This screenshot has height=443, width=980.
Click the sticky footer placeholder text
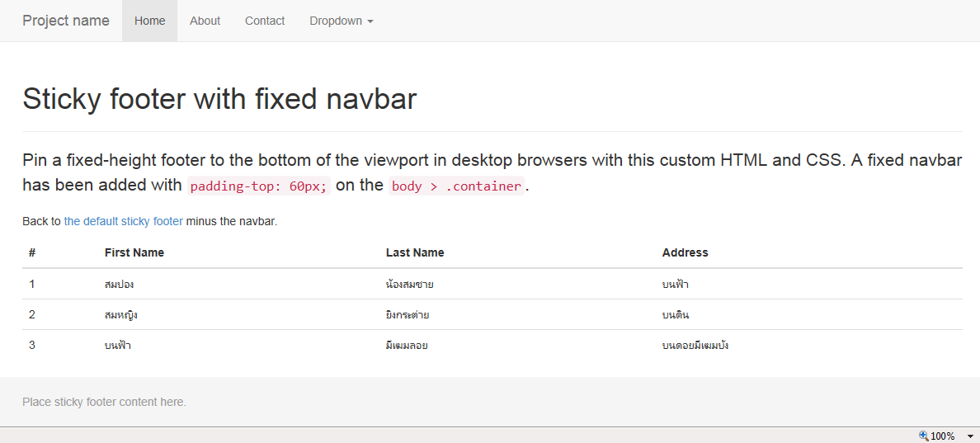pyautogui.click(x=104, y=402)
